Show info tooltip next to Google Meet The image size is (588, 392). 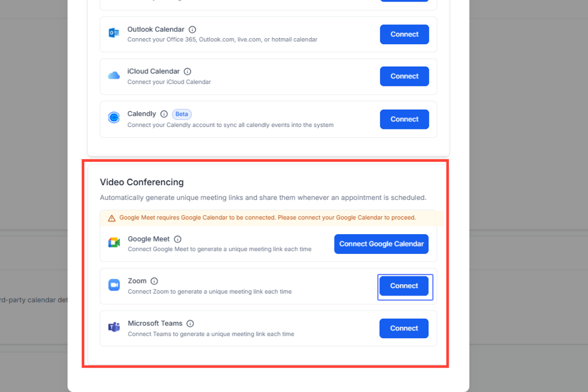(178, 239)
